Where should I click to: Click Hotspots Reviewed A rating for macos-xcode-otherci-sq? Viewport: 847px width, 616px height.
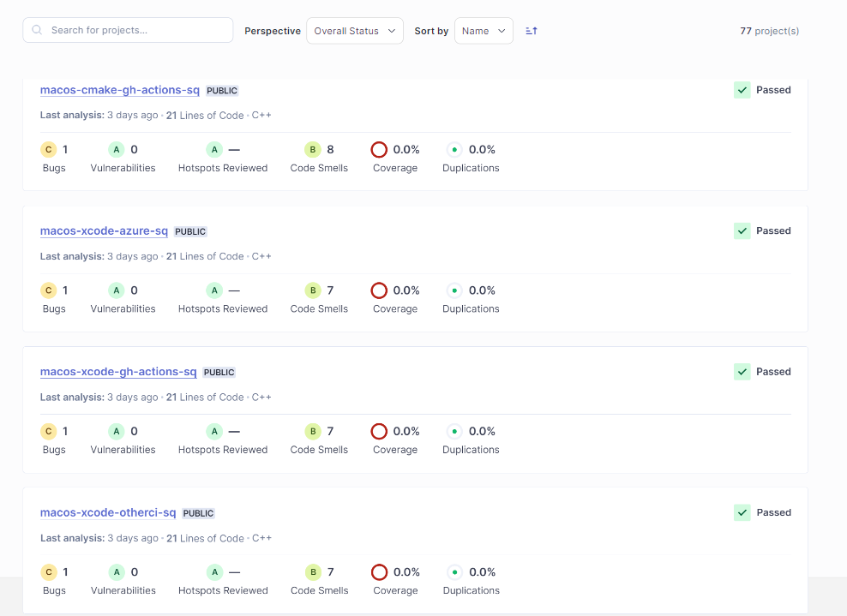click(214, 572)
